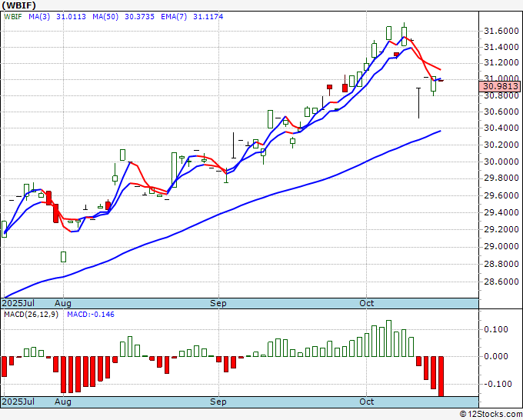Click the Oct label on price chart axis

[367, 303]
